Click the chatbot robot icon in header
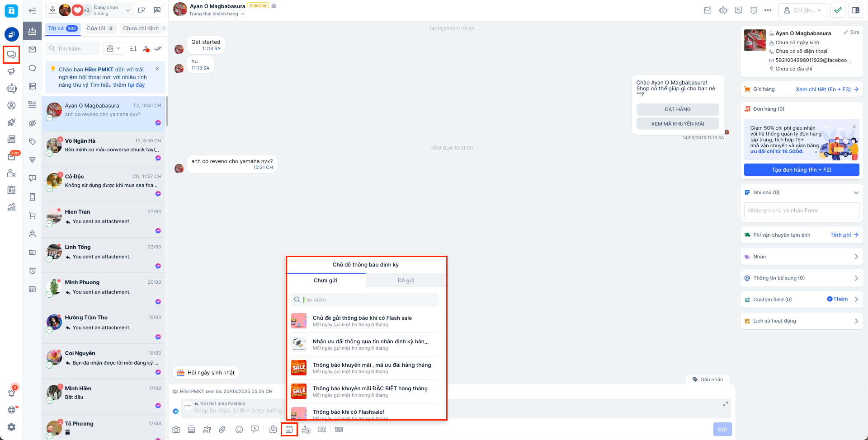The image size is (868, 440). pyautogui.click(x=723, y=10)
